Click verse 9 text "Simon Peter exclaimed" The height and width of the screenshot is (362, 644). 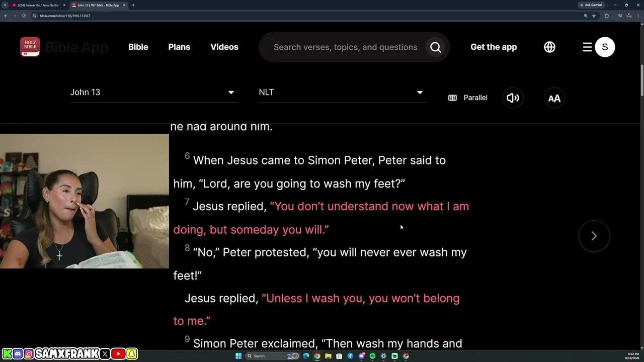[x=255, y=344]
